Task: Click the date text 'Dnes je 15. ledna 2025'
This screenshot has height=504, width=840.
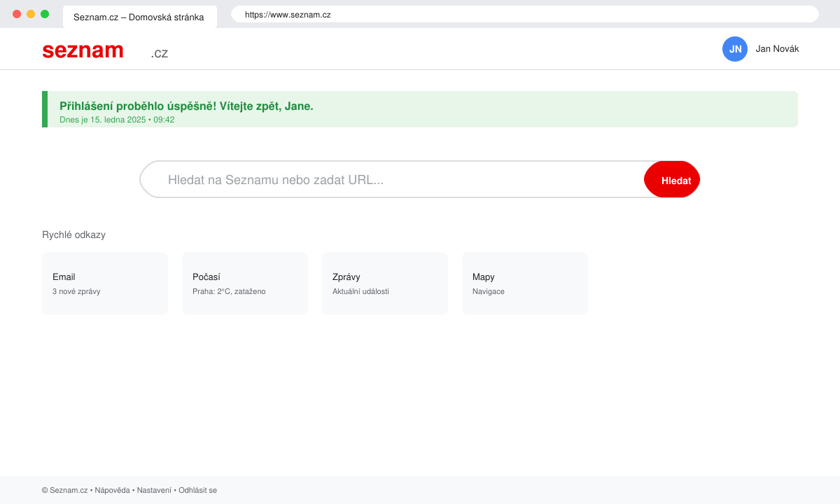Action: click(103, 120)
